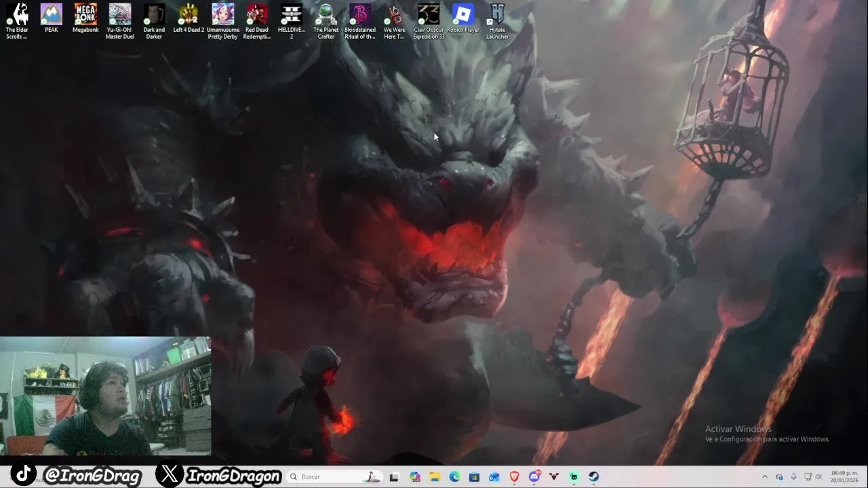Open Microsoft Store from the taskbar

point(474,476)
